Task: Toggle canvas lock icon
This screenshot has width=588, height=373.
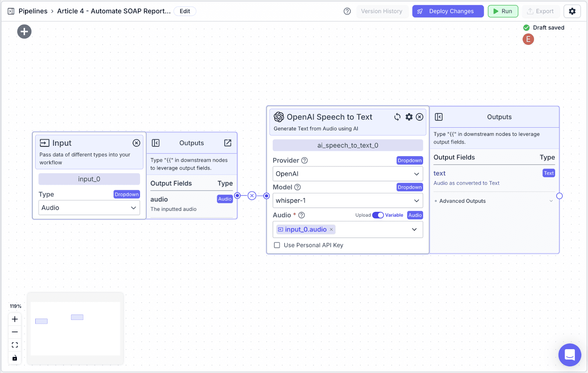Action: coord(15,358)
